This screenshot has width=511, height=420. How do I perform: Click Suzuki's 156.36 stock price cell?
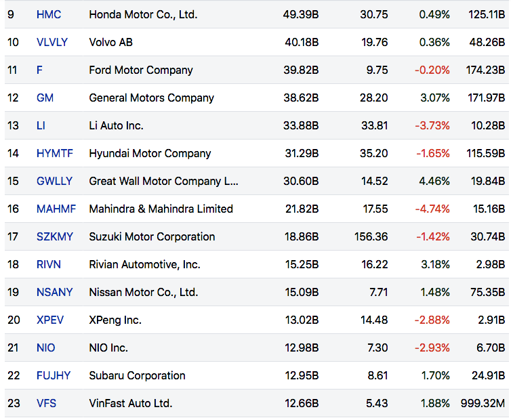[370, 236]
